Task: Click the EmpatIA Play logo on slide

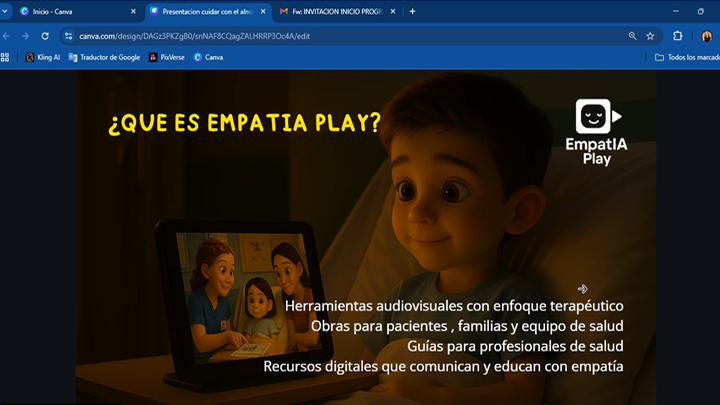Action: 596,131
